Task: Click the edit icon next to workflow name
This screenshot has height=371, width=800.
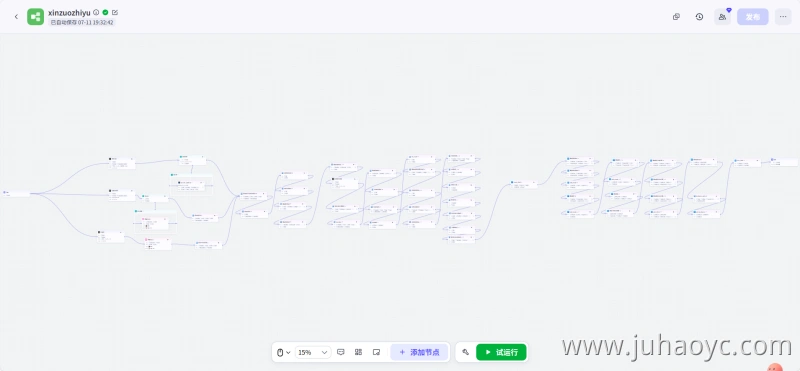Action: tap(115, 12)
